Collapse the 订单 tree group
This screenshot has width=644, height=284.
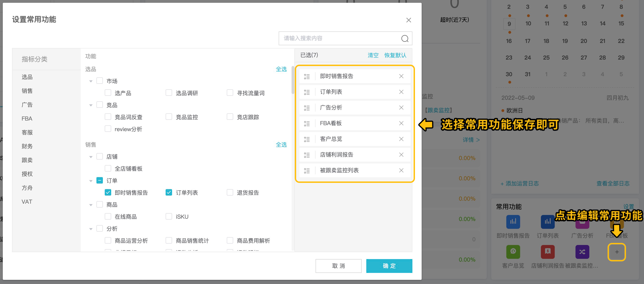click(x=91, y=181)
